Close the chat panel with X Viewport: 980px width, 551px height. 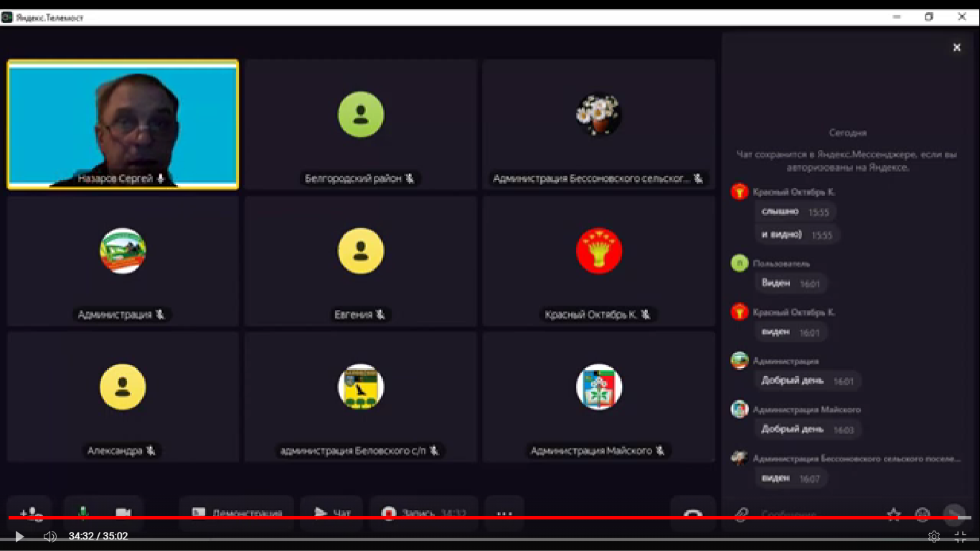[x=956, y=47]
